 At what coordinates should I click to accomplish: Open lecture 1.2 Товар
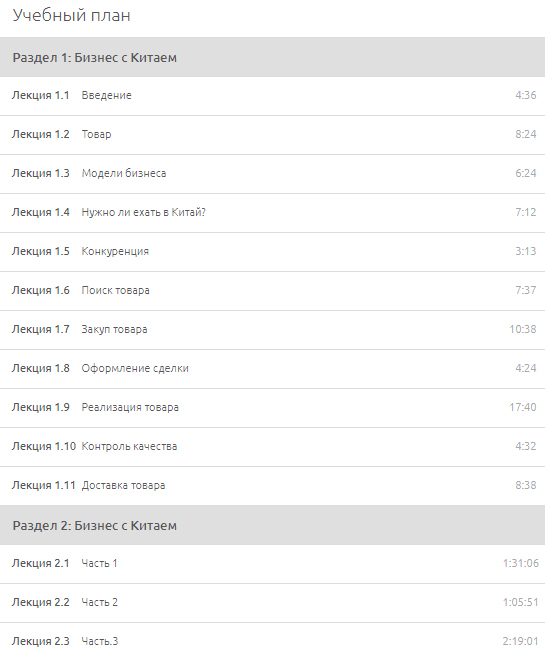pyautogui.click(x=272, y=135)
